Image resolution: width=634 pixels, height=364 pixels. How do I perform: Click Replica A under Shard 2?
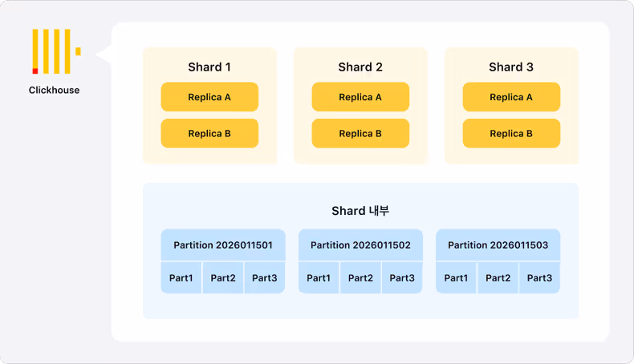(360, 97)
